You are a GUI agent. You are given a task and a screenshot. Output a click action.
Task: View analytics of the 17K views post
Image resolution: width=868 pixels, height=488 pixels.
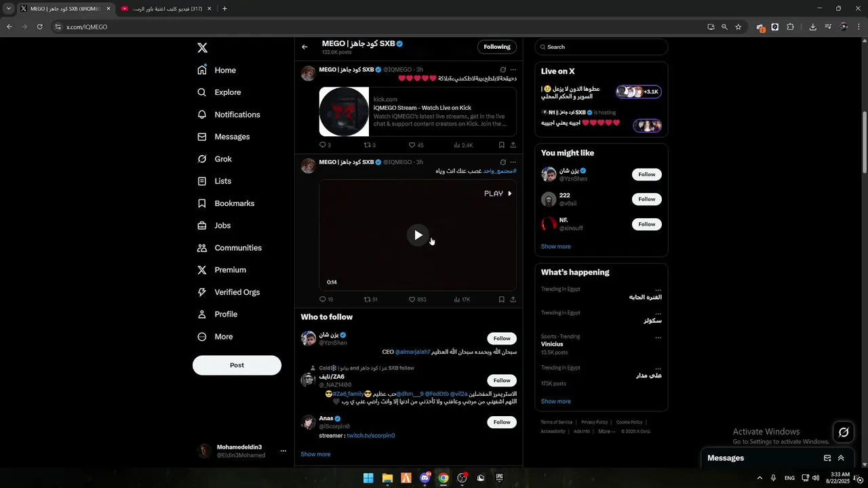(x=462, y=300)
